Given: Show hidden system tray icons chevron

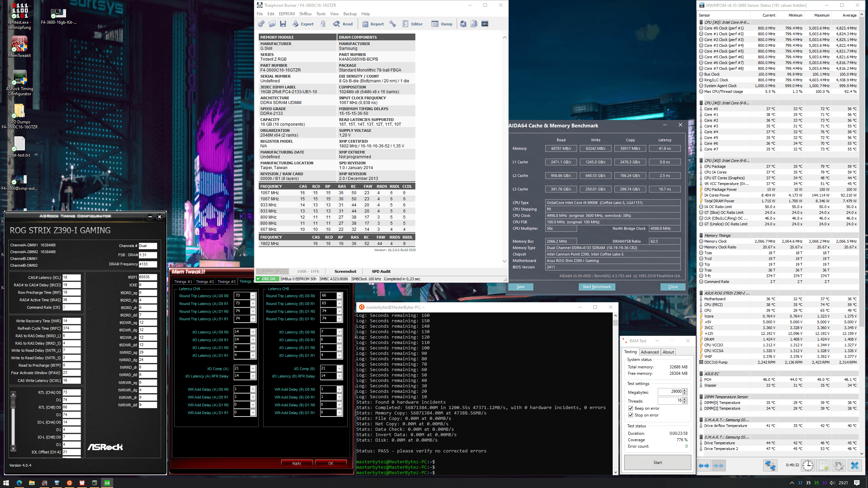Looking at the screenshot, I should point(792,483).
